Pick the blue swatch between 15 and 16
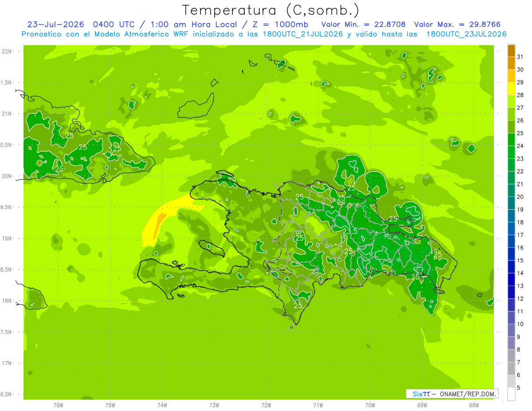This screenshot has height=411, width=532. coord(511,254)
